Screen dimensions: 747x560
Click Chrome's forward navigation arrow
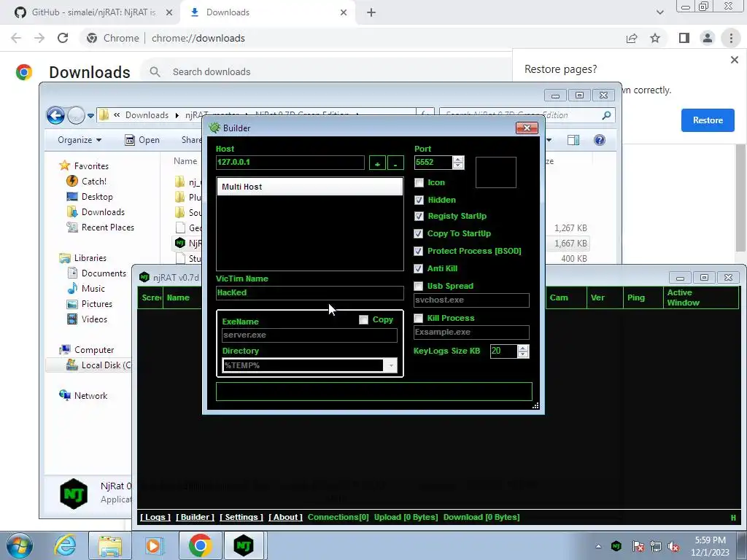(39, 38)
